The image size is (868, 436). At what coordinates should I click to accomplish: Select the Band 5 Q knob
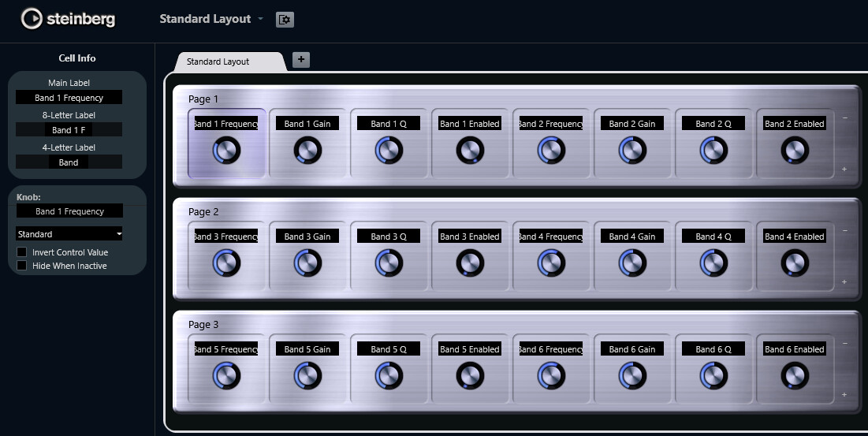pyautogui.click(x=389, y=376)
